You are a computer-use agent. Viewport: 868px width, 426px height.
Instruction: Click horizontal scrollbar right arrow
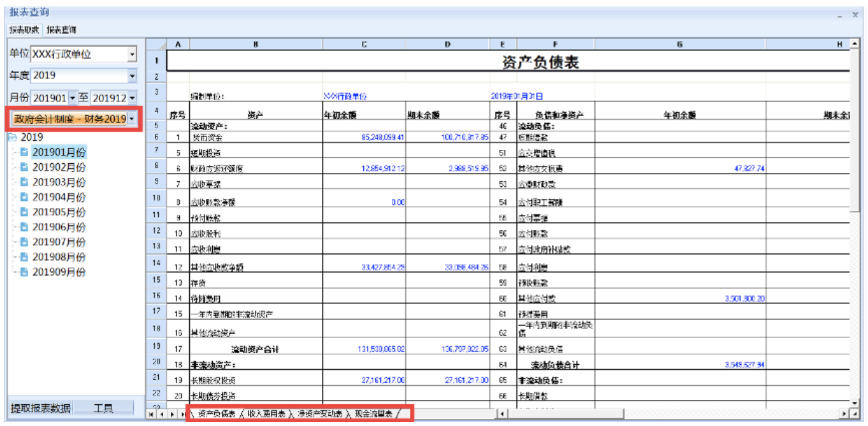click(846, 415)
